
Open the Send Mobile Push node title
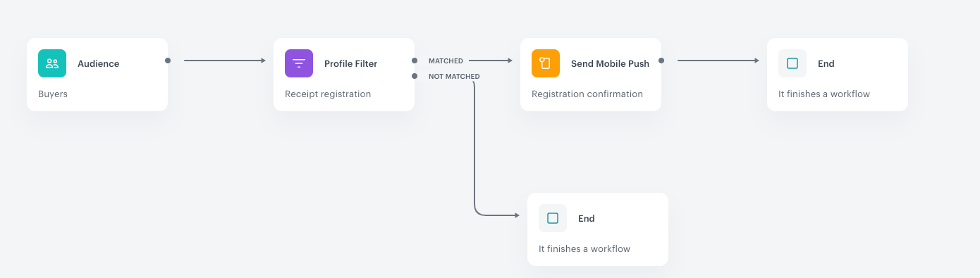(x=610, y=63)
